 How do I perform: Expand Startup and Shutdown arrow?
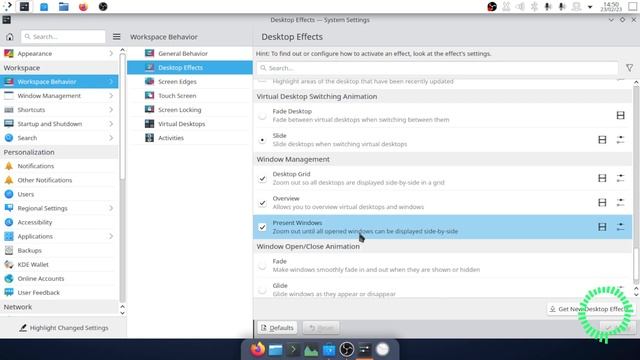111,124
